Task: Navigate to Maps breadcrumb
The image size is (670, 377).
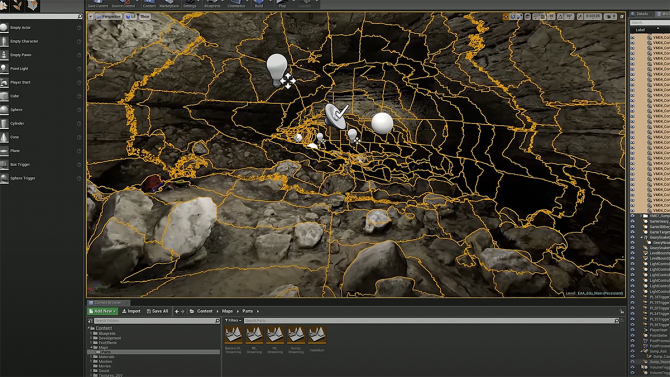Action: point(227,312)
